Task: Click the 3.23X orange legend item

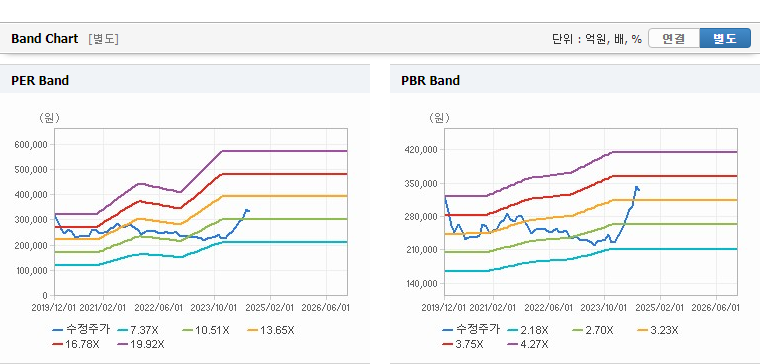Action: click(x=658, y=331)
